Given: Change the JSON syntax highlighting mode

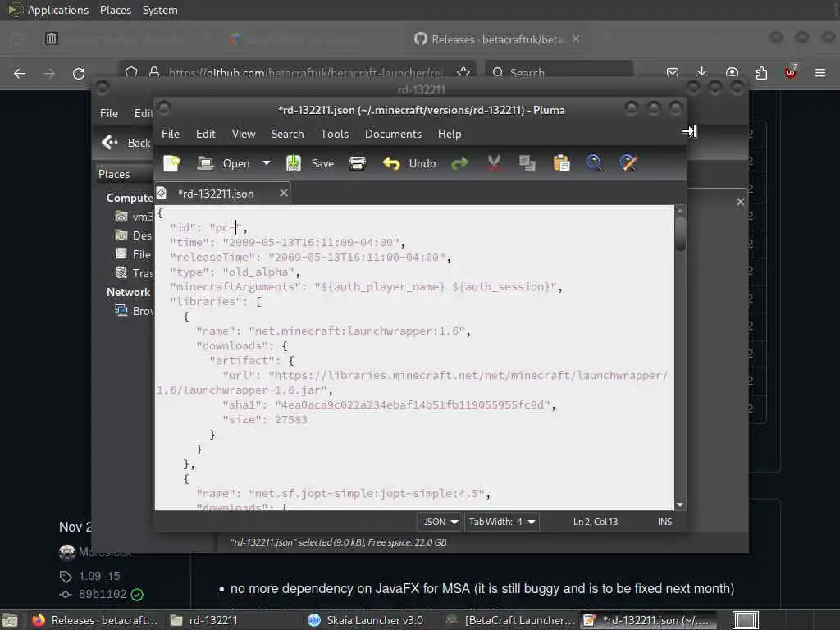Looking at the screenshot, I should click(x=440, y=522).
